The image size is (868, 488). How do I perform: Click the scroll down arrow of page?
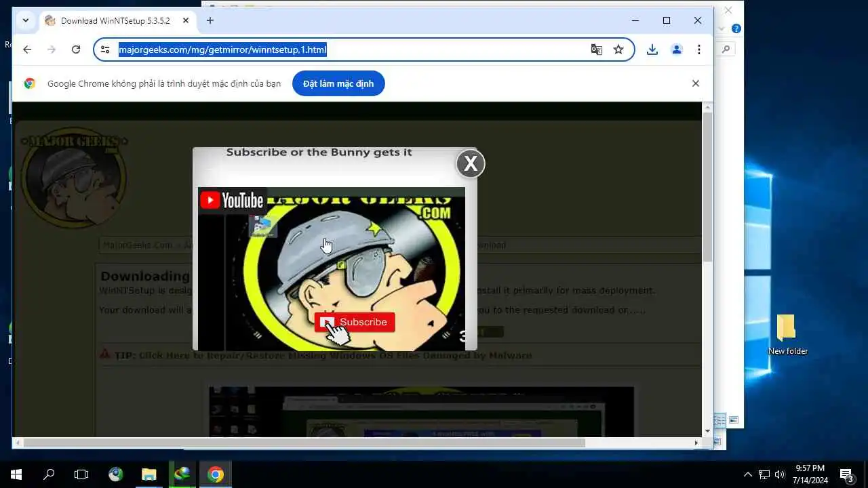tap(707, 431)
